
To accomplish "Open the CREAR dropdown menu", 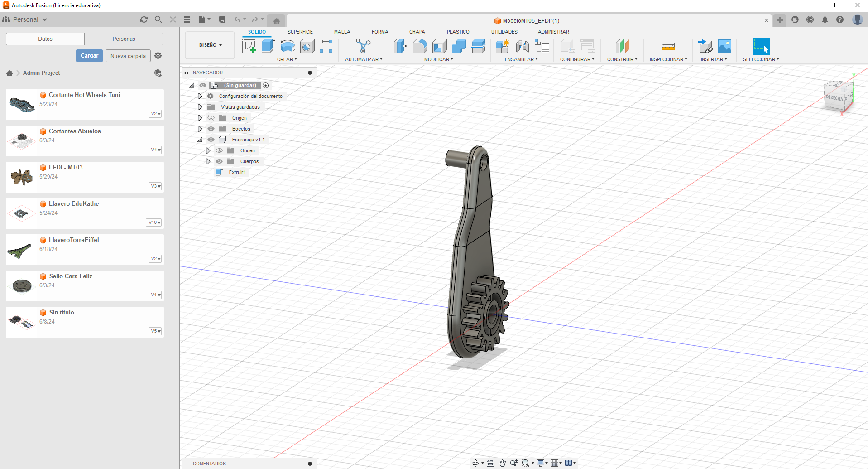I will tap(287, 59).
